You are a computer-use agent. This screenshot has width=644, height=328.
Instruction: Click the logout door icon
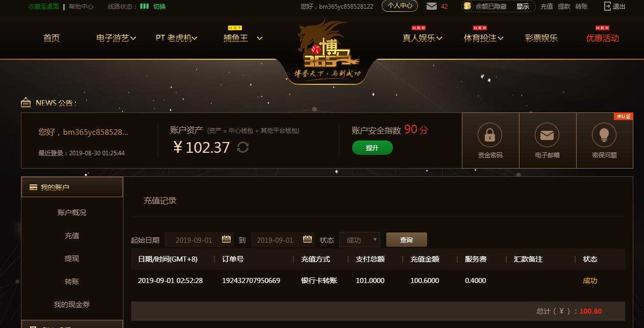pyautogui.click(x=607, y=6)
